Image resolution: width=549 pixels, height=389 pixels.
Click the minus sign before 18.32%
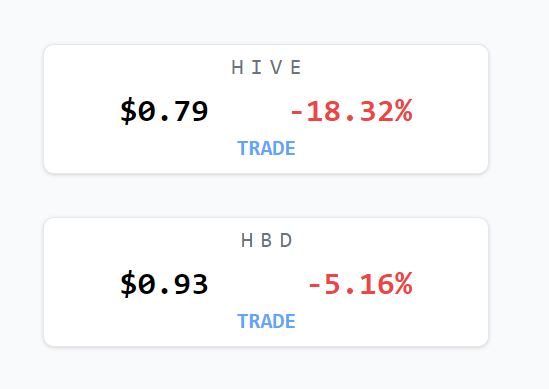[297, 113]
